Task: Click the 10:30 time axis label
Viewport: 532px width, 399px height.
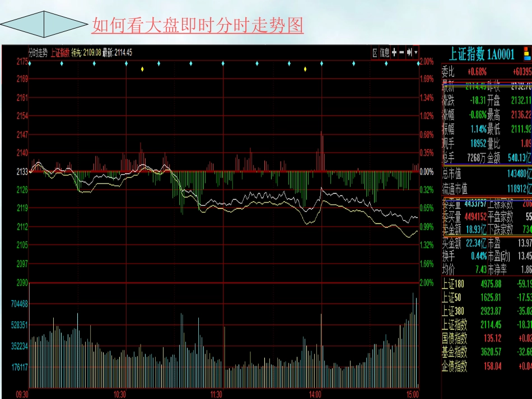Action: [x=119, y=395]
